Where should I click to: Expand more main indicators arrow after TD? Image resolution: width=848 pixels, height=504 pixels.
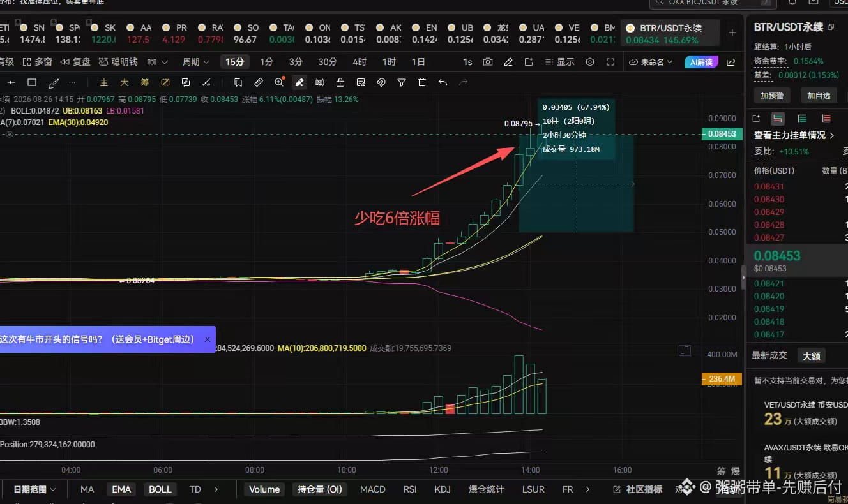216,489
